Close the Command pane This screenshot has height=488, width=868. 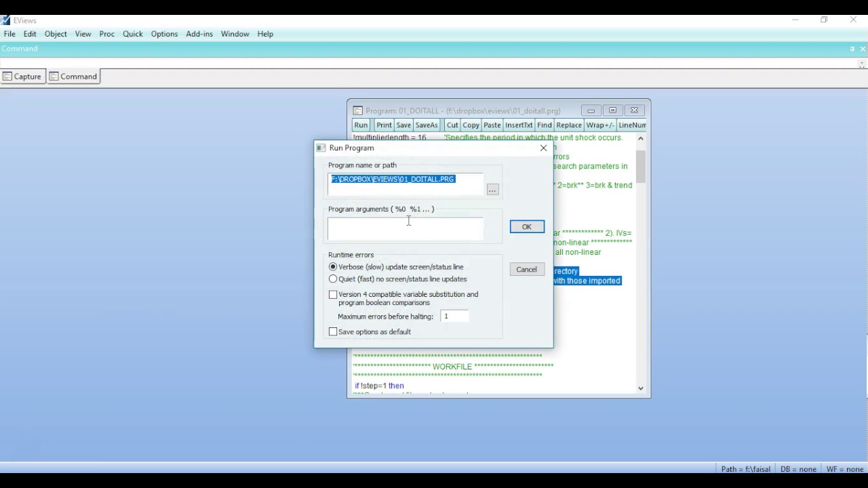[863, 49]
